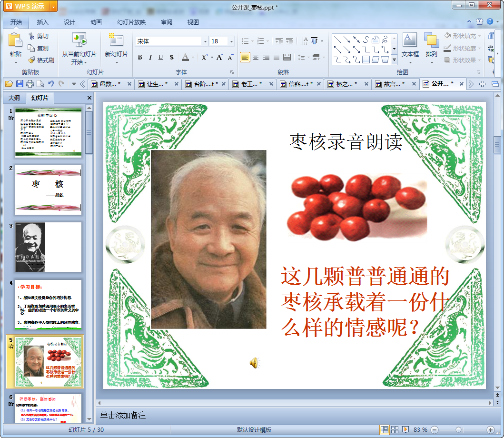Close the 老王... document tab
Screen dimensions: 504x438
tap(271, 84)
